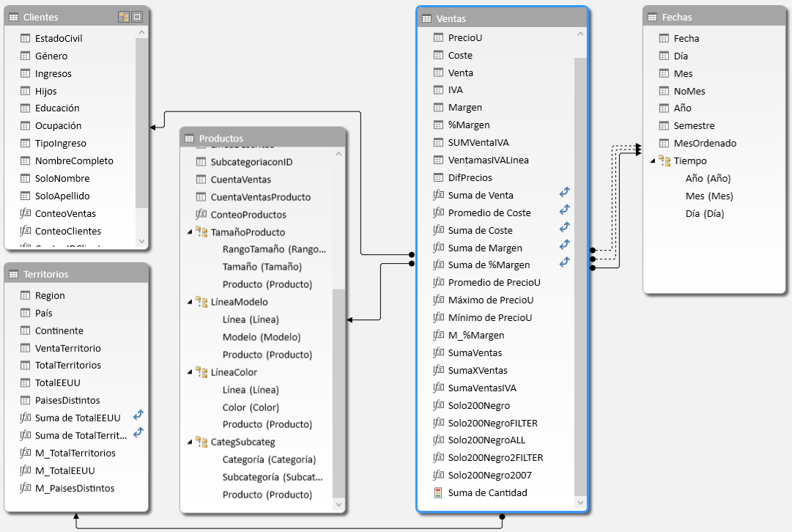Click implicit measure icon beside Suma de TotalEEUU
The width and height of the screenshot is (792, 532).
(x=138, y=415)
